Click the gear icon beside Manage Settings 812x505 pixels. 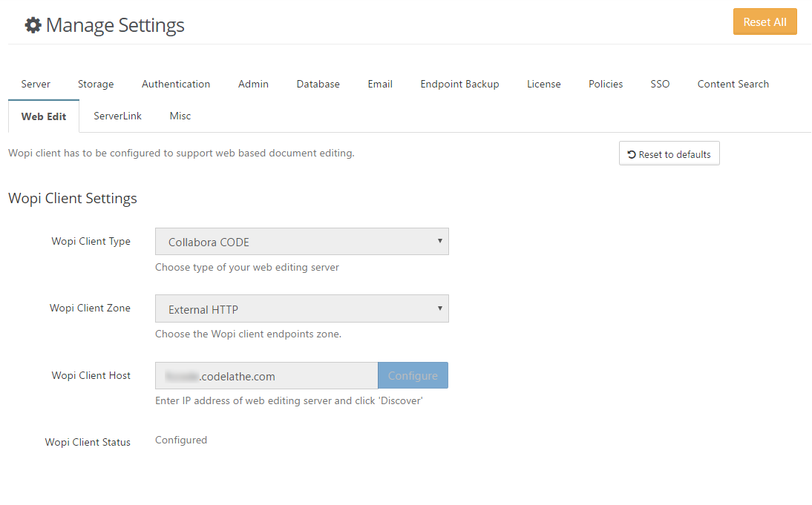click(x=33, y=25)
